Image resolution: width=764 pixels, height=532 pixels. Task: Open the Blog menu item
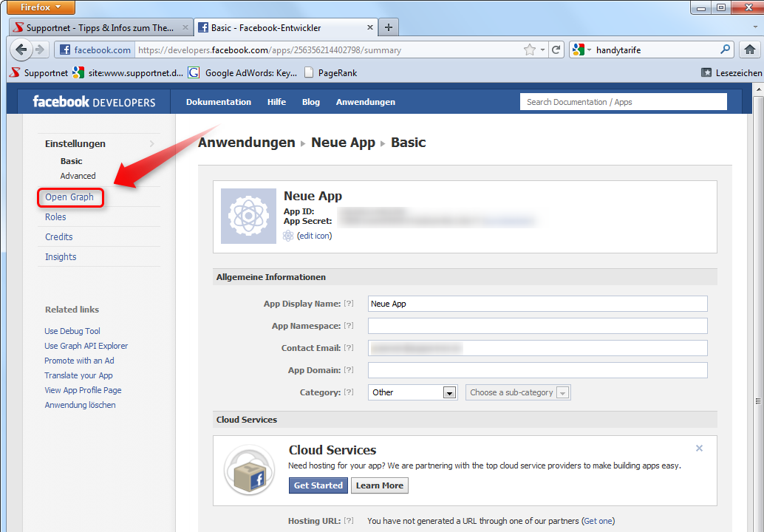pos(311,102)
